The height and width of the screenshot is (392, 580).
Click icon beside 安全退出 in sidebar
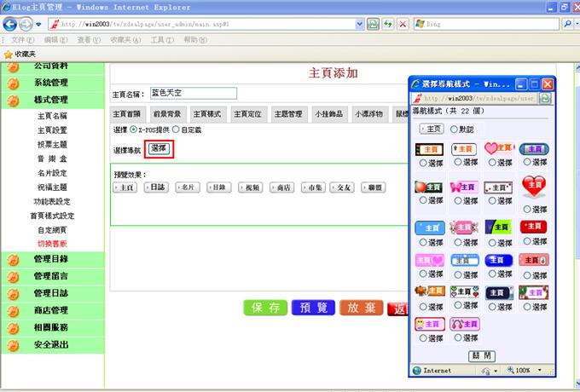tap(13, 345)
